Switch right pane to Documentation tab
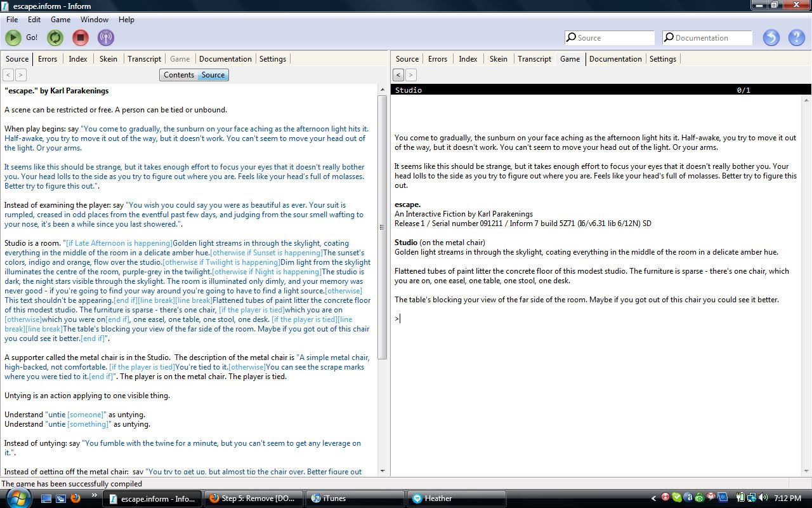 pos(615,58)
